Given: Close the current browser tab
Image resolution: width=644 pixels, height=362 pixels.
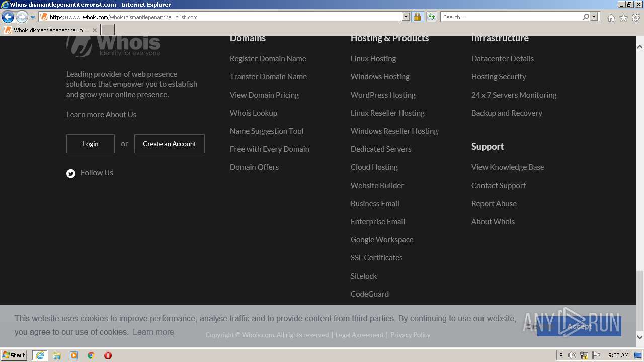Looking at the screenshot, I should 94,30.
